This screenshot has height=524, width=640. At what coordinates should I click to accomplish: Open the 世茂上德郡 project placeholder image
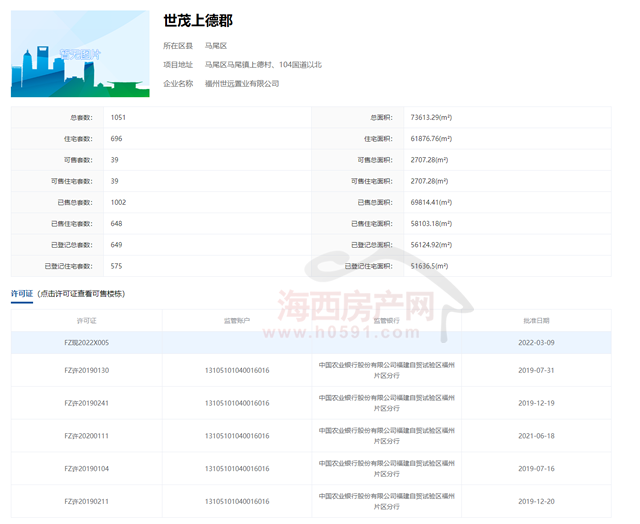(x=80, y=53)
